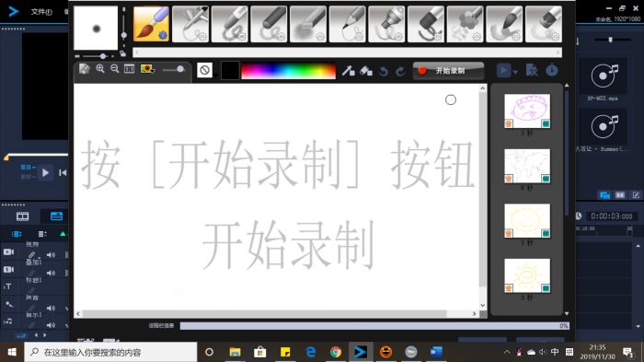Switch to timeline view tab

(56, 216)
